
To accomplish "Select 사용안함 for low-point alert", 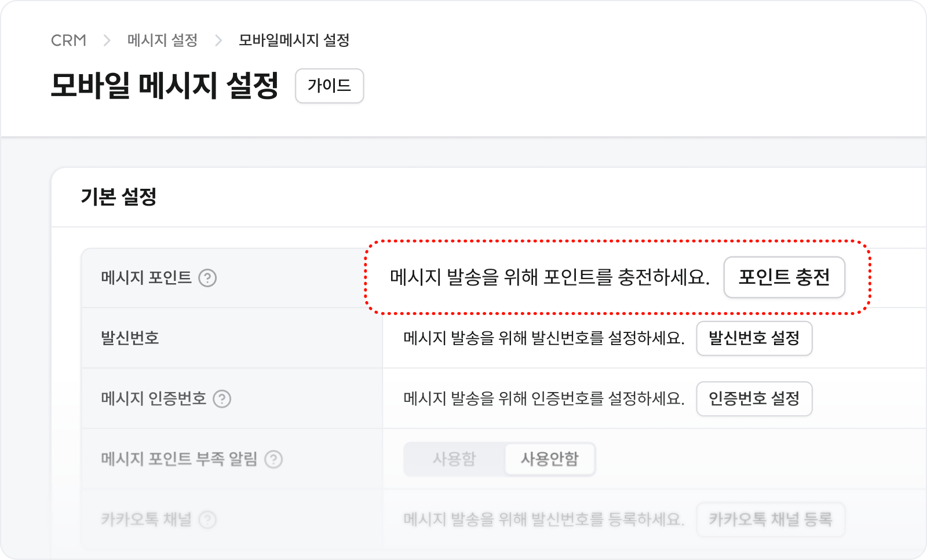I will pos(549,459).
